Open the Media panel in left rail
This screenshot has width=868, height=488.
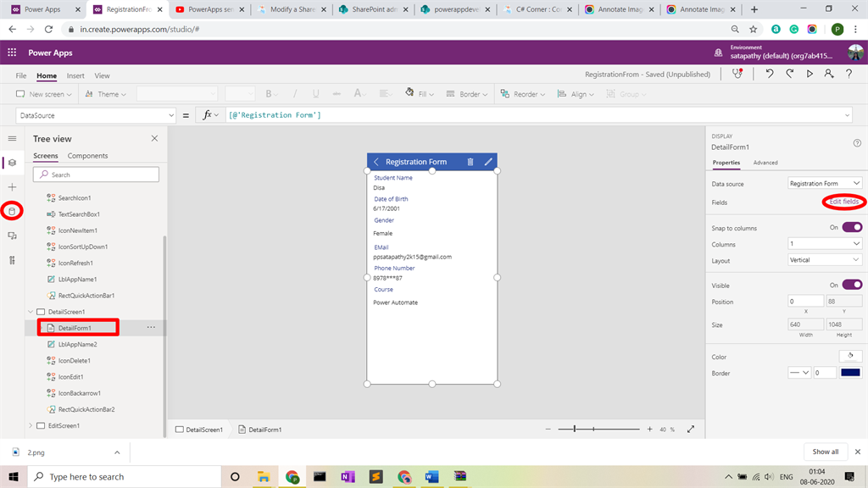(x=12, y=237)
